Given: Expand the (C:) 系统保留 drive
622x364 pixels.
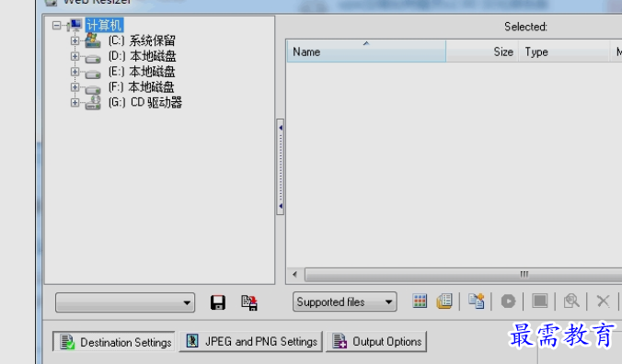Looking at the screenshot, I should (75, 40).
